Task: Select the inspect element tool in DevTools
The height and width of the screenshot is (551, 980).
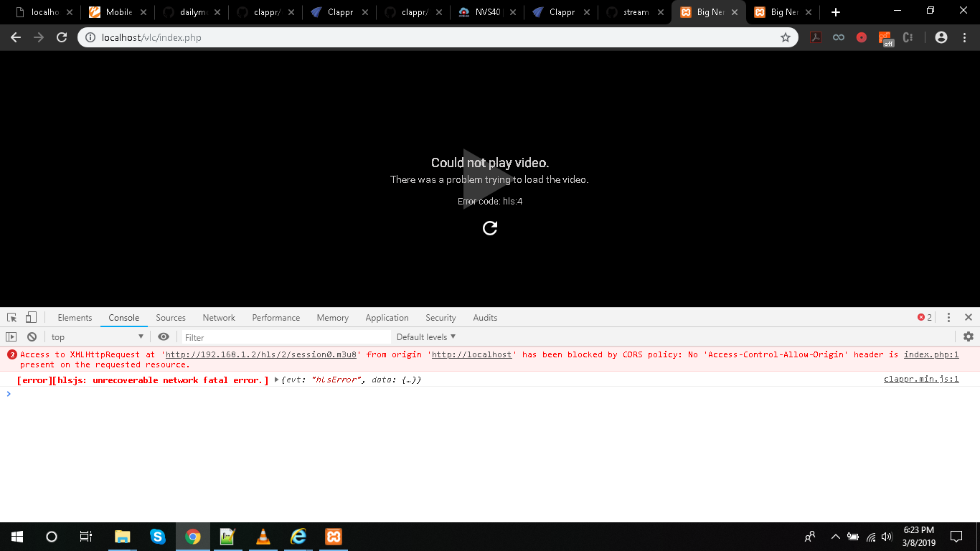Action: (x=11, y=317)
